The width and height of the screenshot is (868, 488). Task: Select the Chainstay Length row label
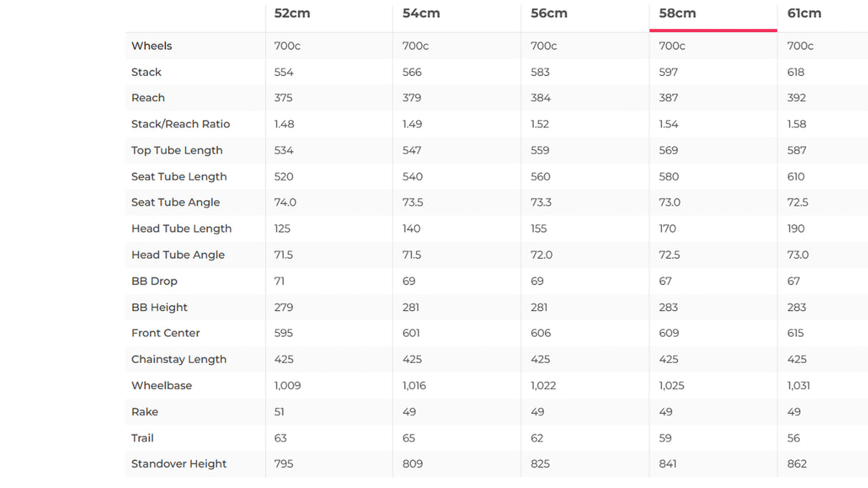tap(179, 359)
